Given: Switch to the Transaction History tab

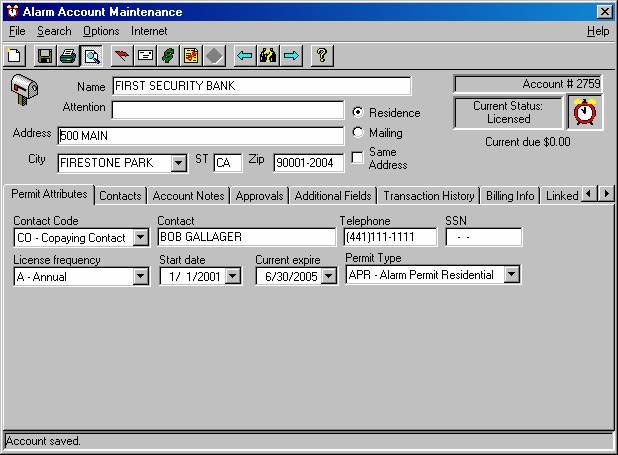Looking at the screenshot, I should pos(428,196).
